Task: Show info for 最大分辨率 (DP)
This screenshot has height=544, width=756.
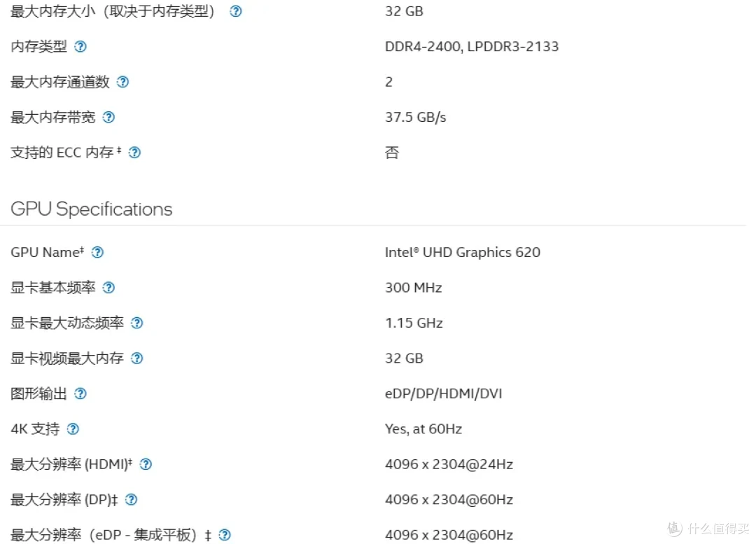Action: tap(131, 500)
